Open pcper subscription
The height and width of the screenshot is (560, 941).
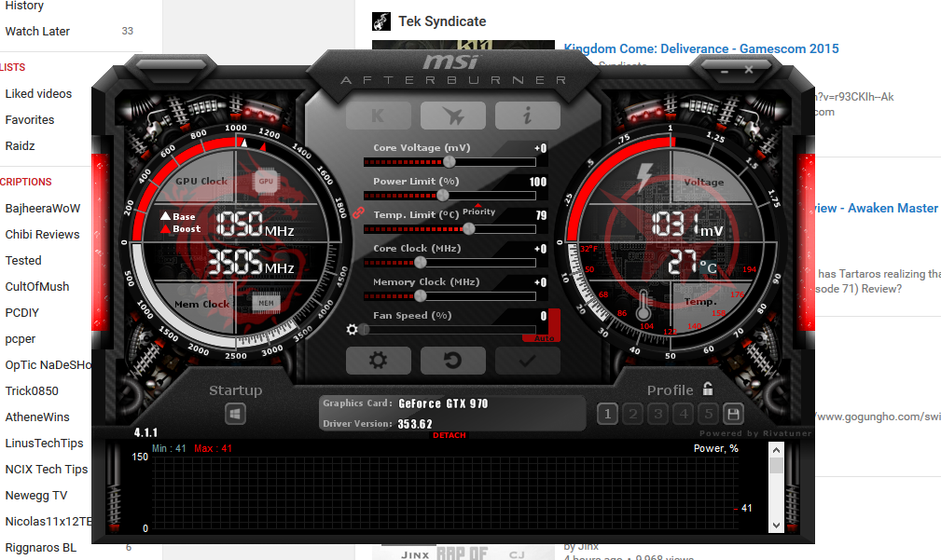21,339
